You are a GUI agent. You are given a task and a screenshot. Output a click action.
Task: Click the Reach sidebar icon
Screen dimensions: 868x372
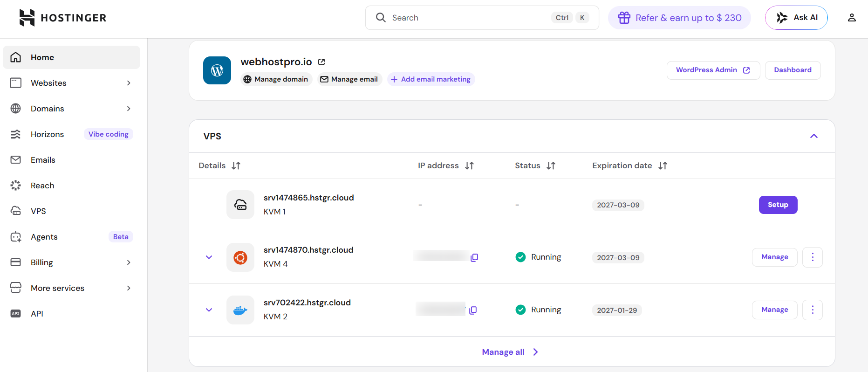tap(16, 186)
